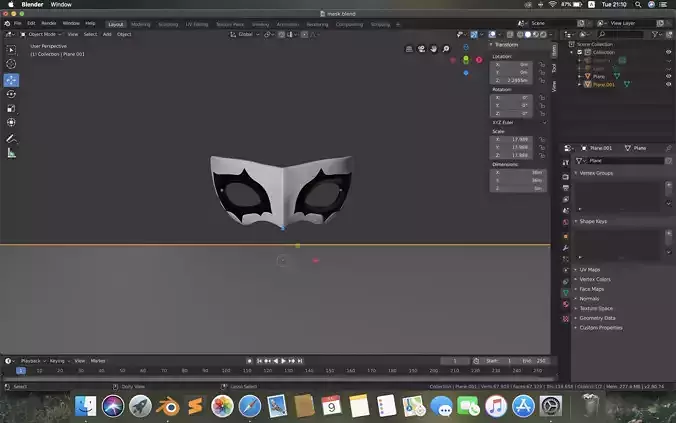Viewport: 676px width, 423px height.
Task: Open Blender from the Dock
Action: (x=168, y=406)
